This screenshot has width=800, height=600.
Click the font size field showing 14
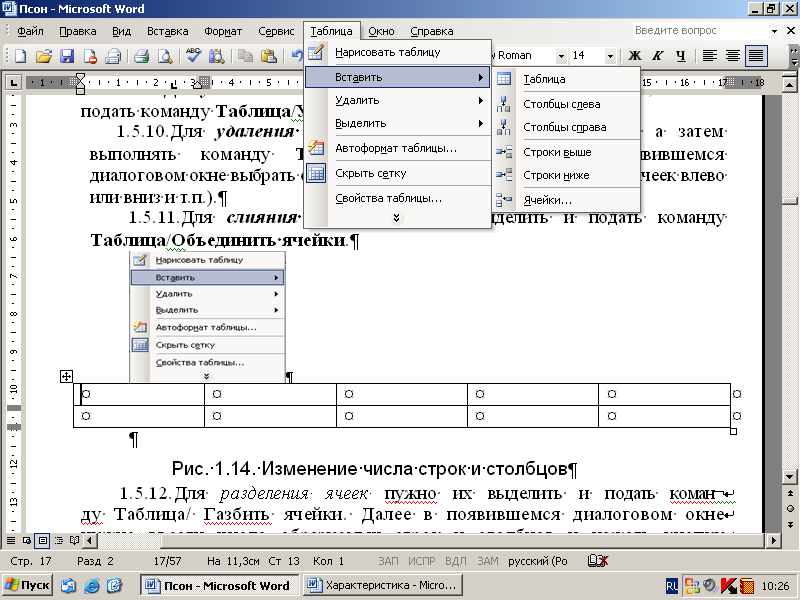[x=587, y=56]
